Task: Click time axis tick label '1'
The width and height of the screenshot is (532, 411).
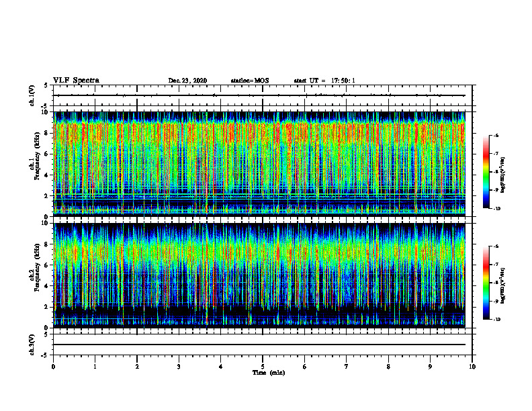Action: (95, 367)
